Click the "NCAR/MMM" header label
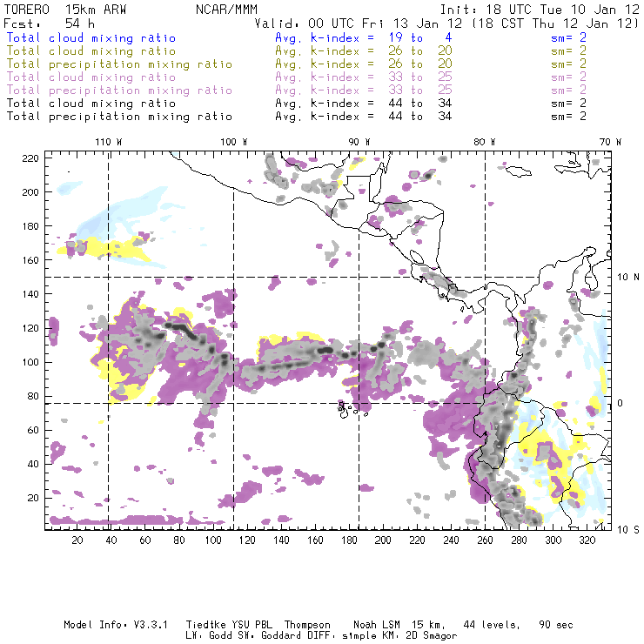The image size is (644, 644). click(227, 10)
